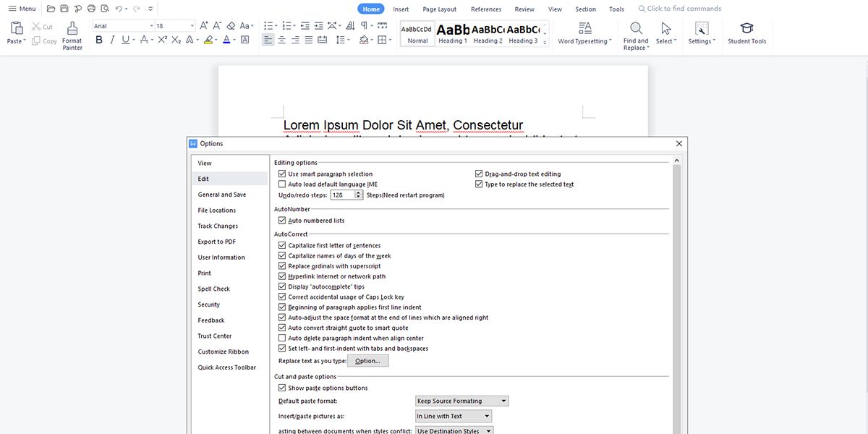Image resolution: width=868 pixels, height=434 pixels.
Task: Center align the text
Action: tap(281, 41)
